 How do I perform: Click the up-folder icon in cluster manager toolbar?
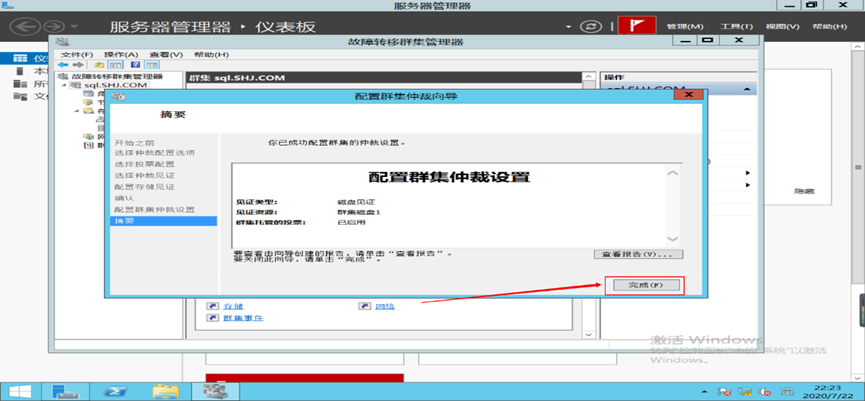(99, 65)
